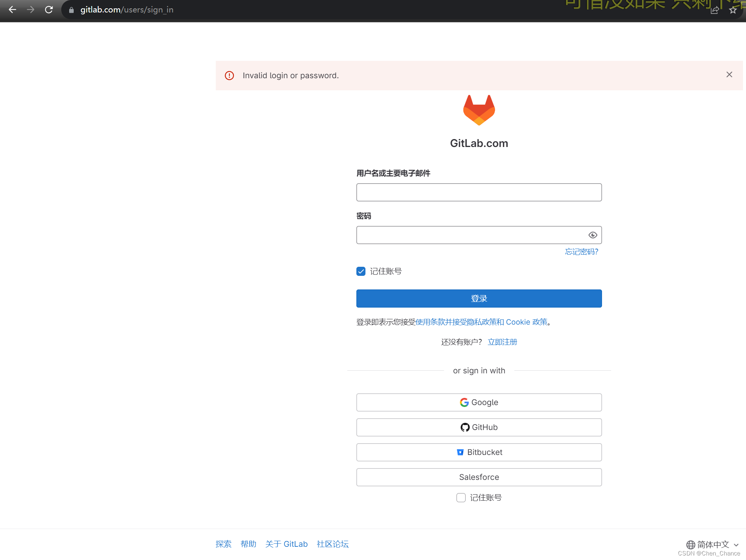This screenshot has height=560, width=746.
Task: Open the 帮助 footer link
Action: pyautogui.click(x=248, y=544)
